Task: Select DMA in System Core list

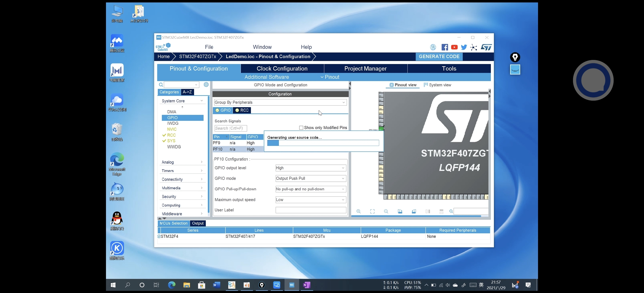Action: point(172,112)
